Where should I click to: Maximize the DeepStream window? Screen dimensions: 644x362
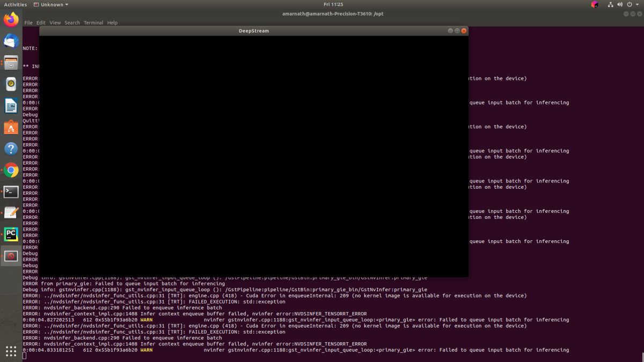pyautogui.click(x=457, y=31)
